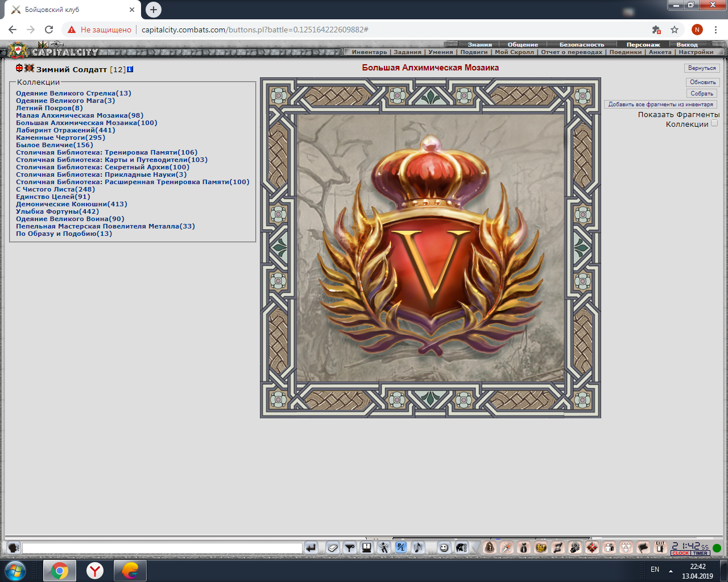Click the sack info icon
This screenshot has width=728, height=582.
(x=524, y=548)
